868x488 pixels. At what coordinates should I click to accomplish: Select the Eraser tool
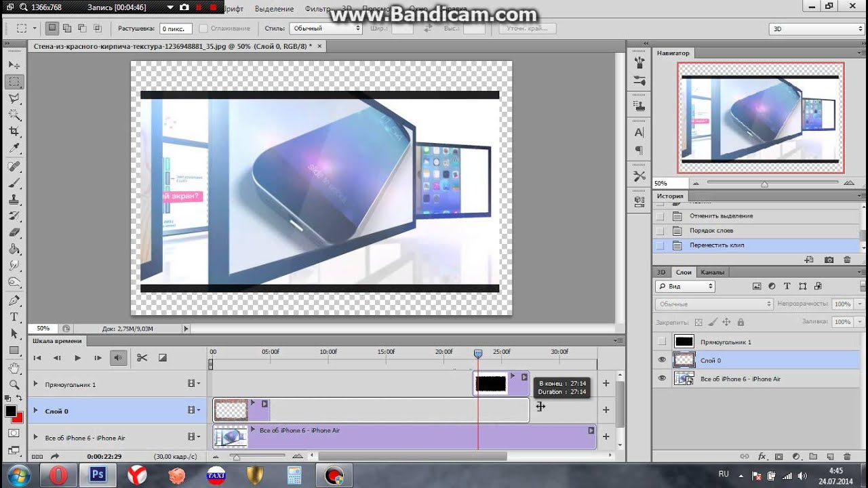click(x=14, y=232)
